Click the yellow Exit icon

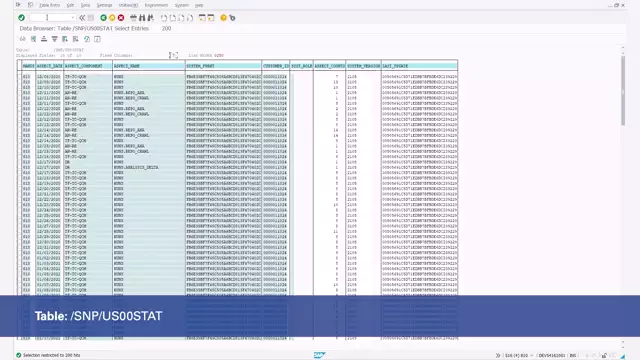click(x=112, y=18)
